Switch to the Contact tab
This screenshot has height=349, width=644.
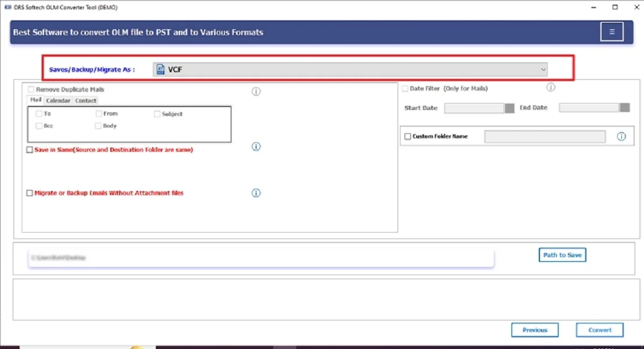(x=85, y=100)
